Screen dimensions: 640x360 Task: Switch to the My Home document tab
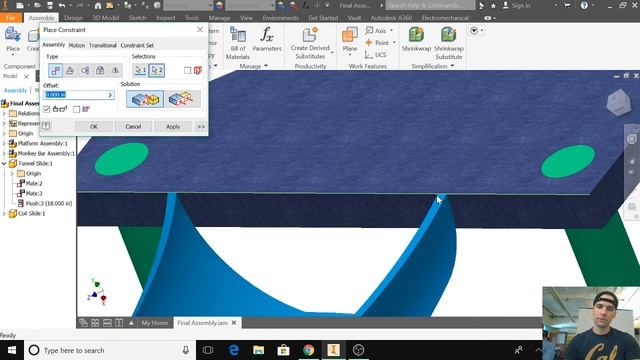tap(154, 323)
